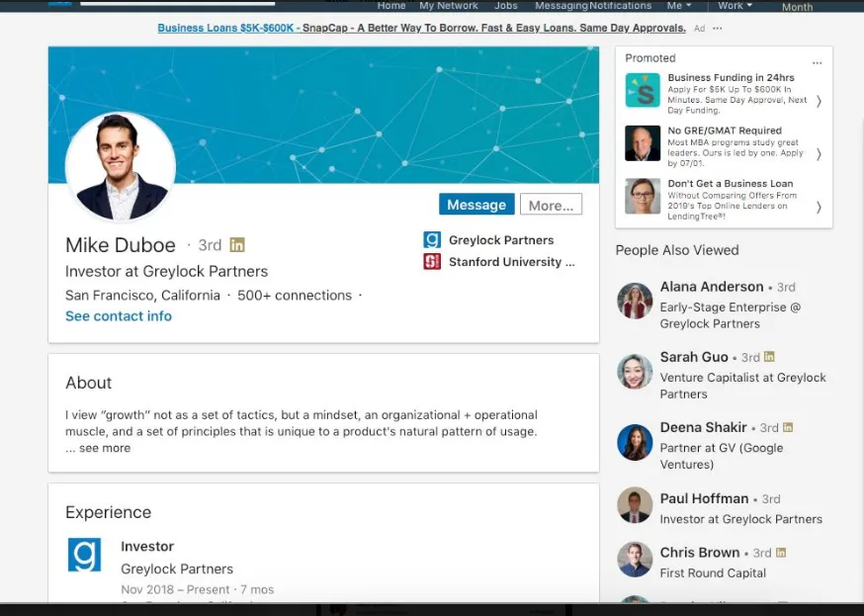864x616 pixels.
Task: Click Month label in top bar
Action: (797, 7)
